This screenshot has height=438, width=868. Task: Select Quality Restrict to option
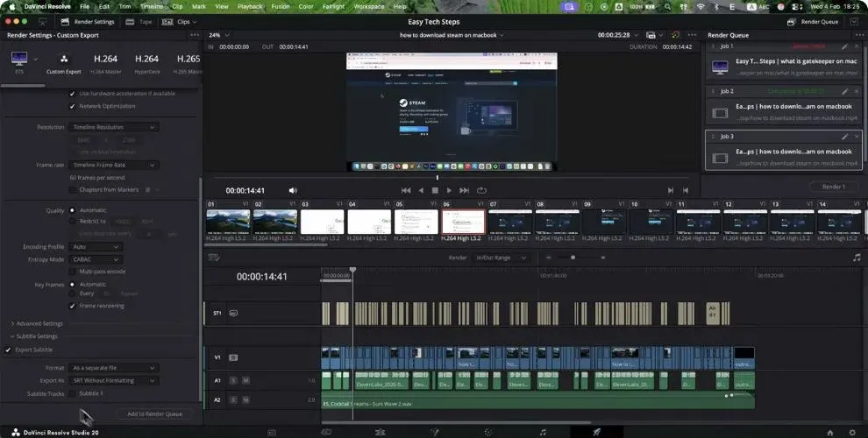click(x=72, y=222)
